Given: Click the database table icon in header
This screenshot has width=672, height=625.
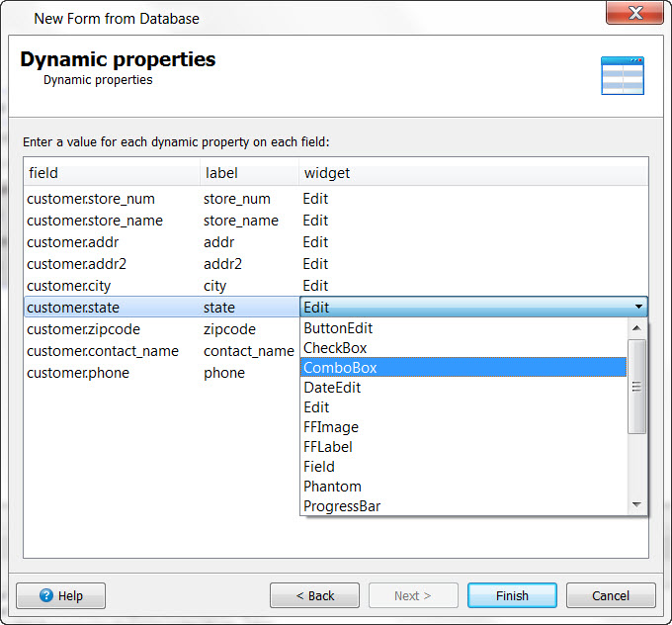Looking at the screenshot, I should (623, 76).
